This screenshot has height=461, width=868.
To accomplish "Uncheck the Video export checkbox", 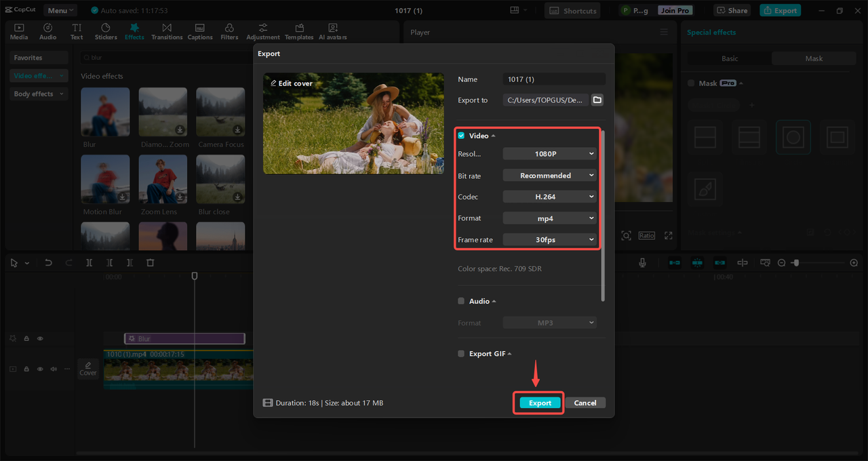I will pos(461,136).
